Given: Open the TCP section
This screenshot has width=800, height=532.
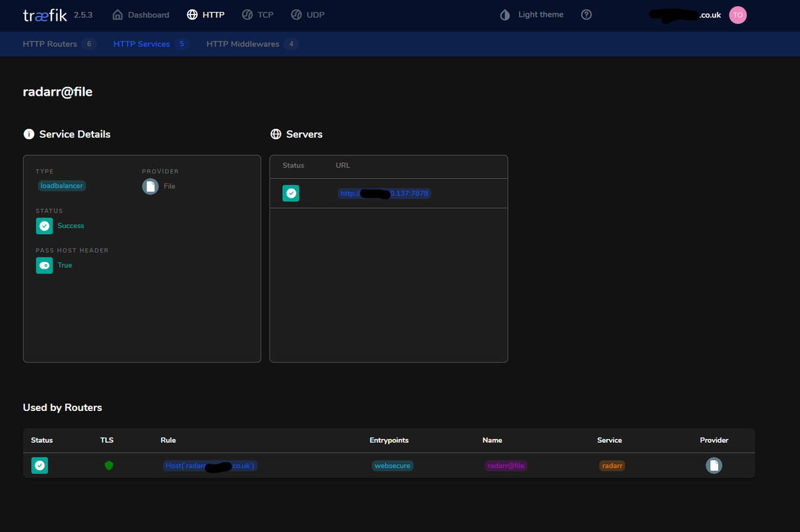Looking at the screenshot, I should (x=257, y=15).
